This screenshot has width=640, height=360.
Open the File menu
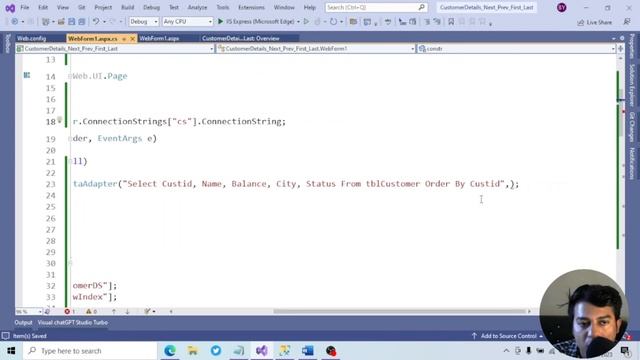(x=24, y=7)
